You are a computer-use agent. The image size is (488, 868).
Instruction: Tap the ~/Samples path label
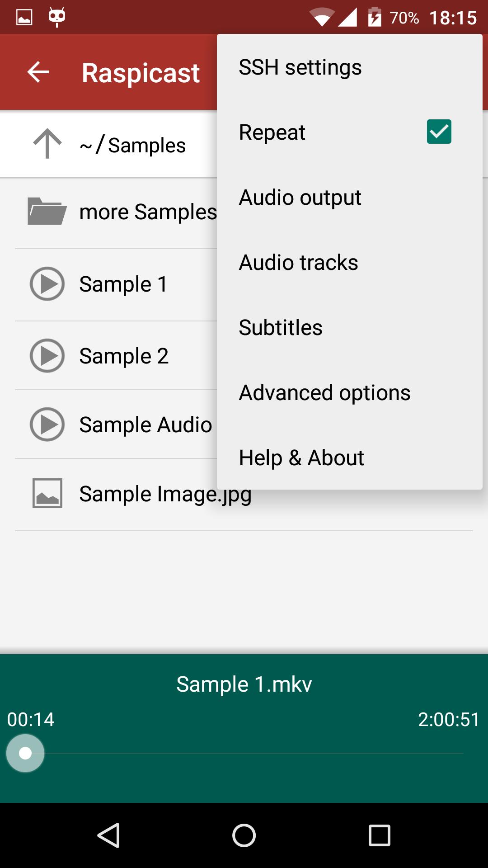tap(132, 145)
